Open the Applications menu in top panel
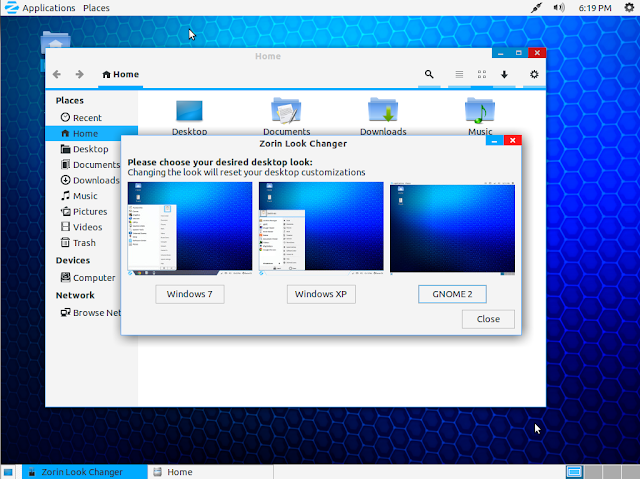This screenshot has height=479, width=640. pyautogui.click(x=49, y=8)
